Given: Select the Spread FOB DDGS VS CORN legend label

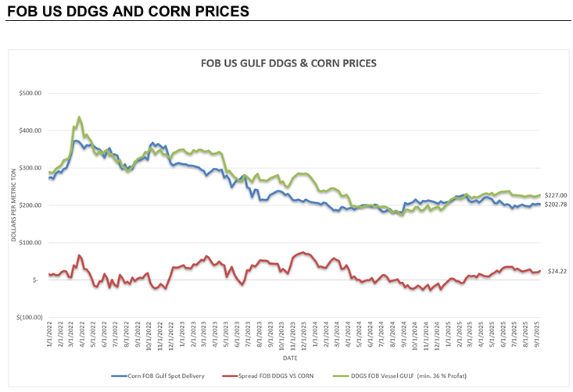Looking at the screenshot, I should pyautogui.click(x=276, y=376).
